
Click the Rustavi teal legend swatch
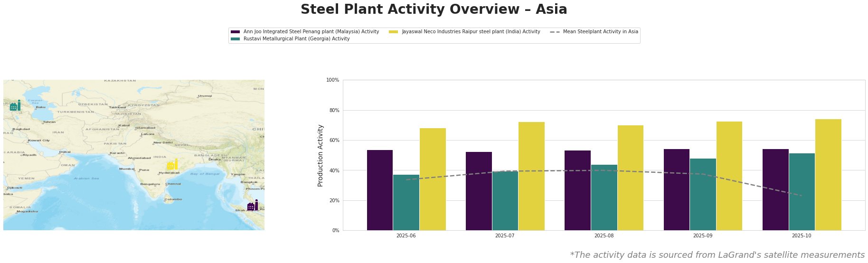235,39
